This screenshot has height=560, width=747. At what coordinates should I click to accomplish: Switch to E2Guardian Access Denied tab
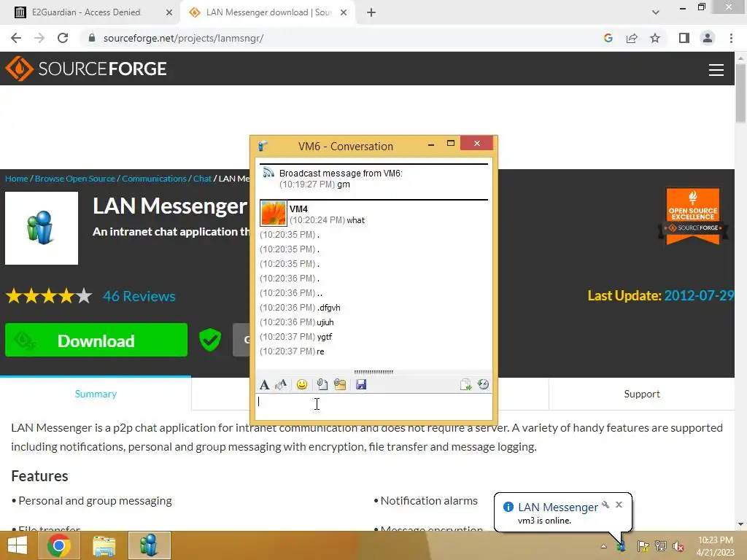[x=86, y=12]
